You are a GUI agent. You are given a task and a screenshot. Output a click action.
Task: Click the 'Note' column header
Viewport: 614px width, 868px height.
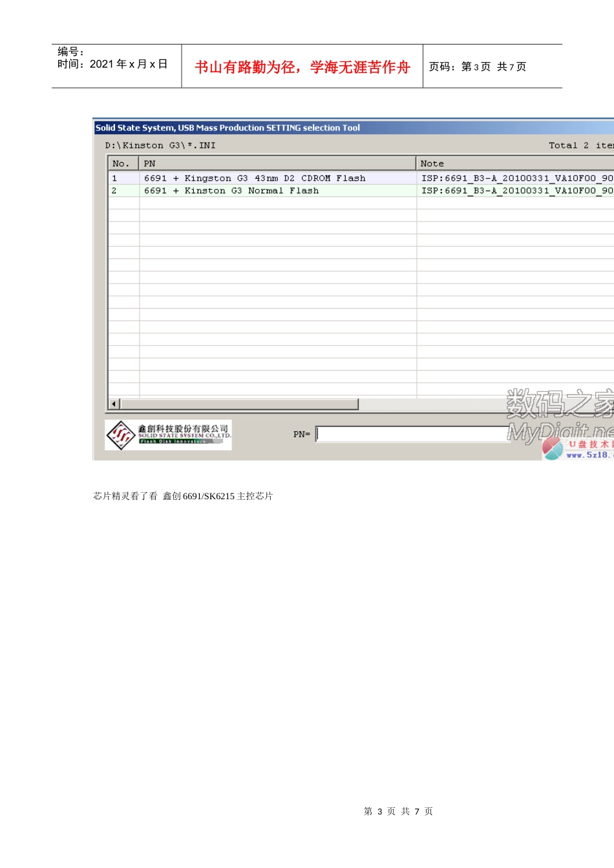click(x=515, y=163)
